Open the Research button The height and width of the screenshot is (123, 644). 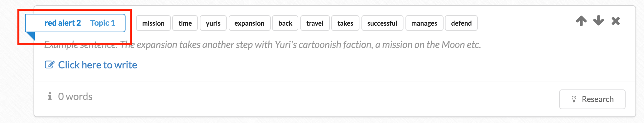click(592, 99)
